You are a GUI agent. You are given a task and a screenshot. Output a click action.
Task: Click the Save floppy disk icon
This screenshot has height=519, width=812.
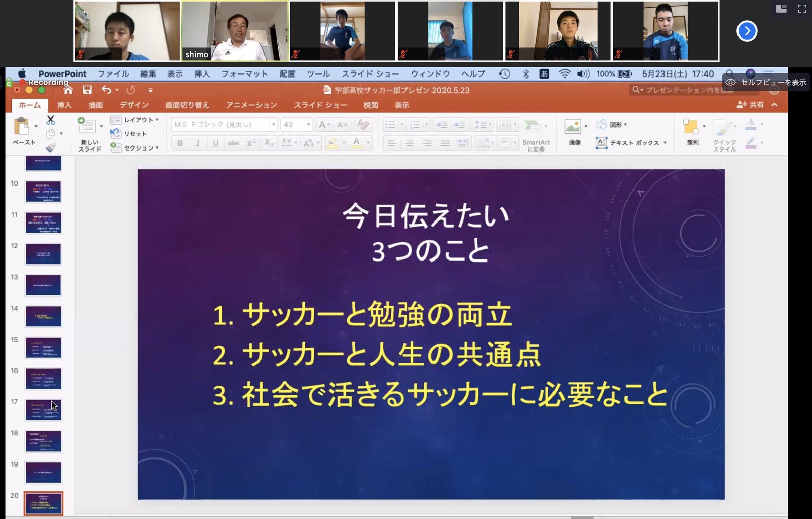tap(87, 90)
